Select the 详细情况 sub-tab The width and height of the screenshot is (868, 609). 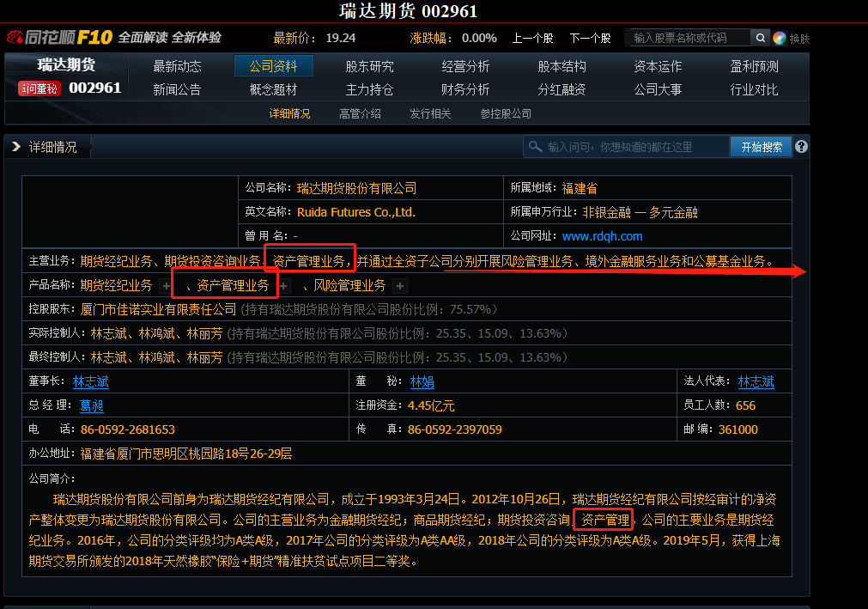point(289,113)
